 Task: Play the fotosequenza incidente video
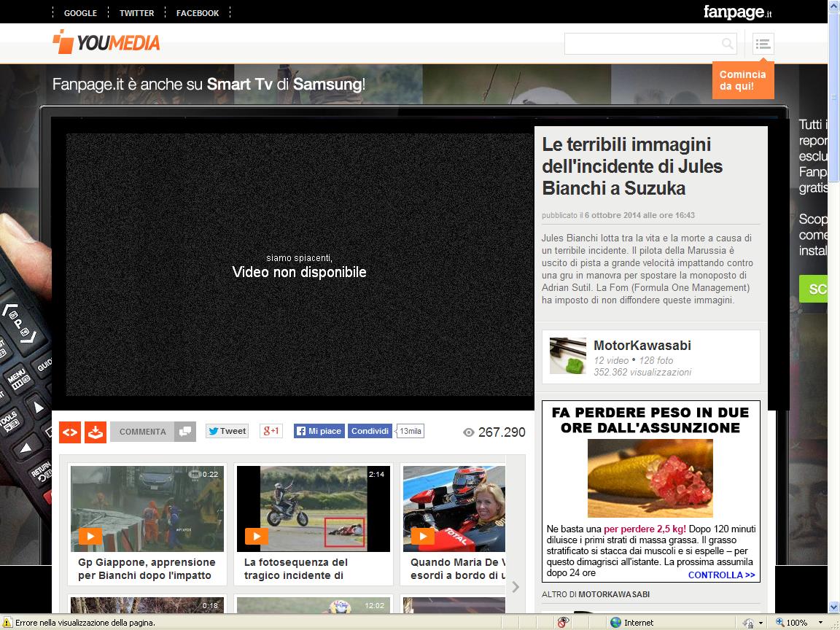click(x=314, y=508)
